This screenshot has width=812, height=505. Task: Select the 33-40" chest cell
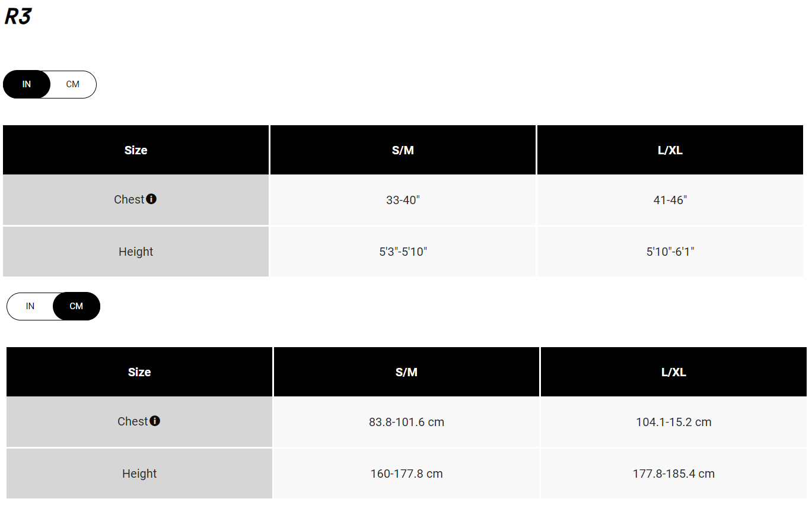click(403, 200)
